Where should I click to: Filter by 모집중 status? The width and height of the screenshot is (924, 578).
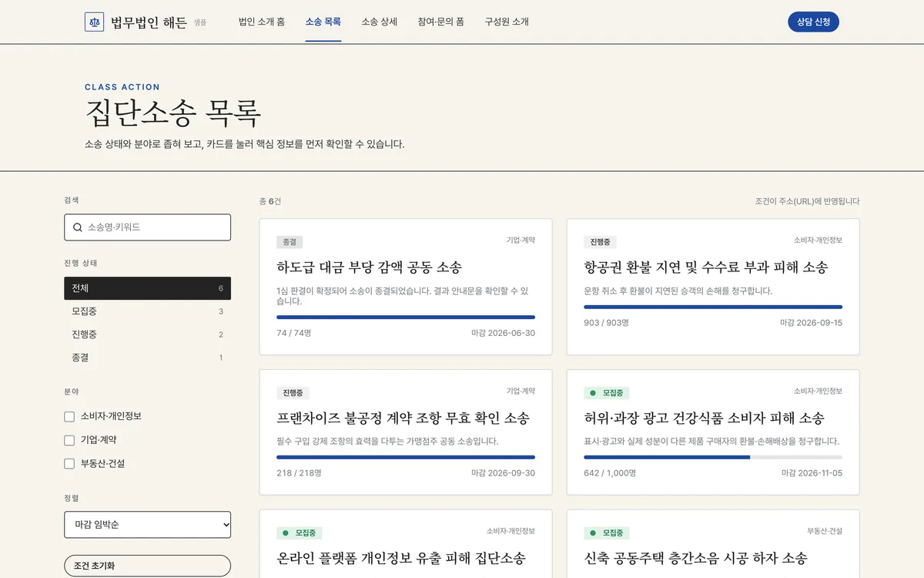(x=147, y=311)
